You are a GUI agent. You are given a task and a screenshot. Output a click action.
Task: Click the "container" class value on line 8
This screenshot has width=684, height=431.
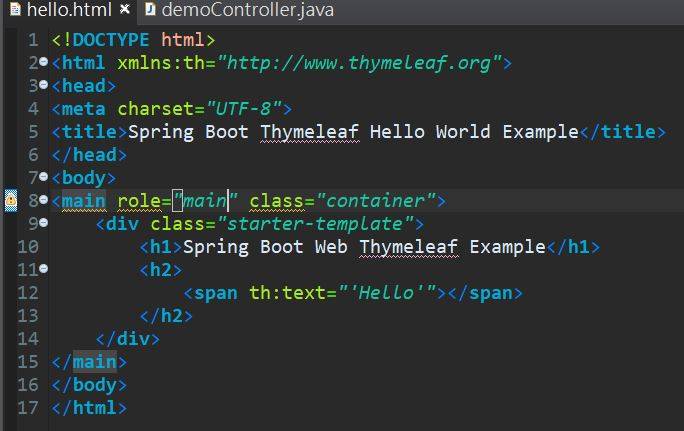tap(376, 201)
